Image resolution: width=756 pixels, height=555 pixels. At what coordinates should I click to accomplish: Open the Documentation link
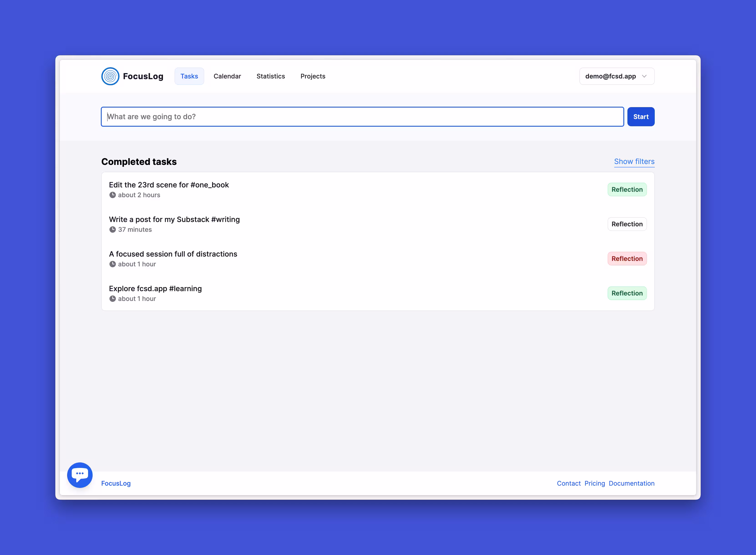coord(631,483)
